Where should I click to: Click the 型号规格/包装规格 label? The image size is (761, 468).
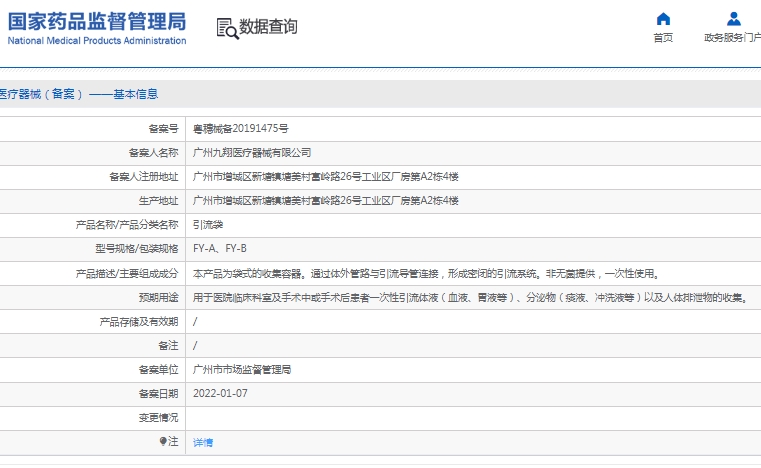137,249
